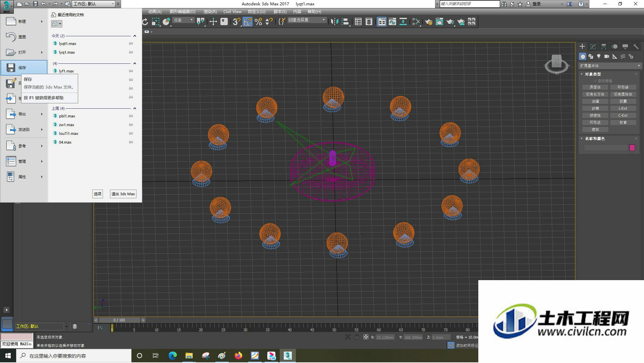
Task: Open the Rendered Frame Window icon
Action: point(439,22)
